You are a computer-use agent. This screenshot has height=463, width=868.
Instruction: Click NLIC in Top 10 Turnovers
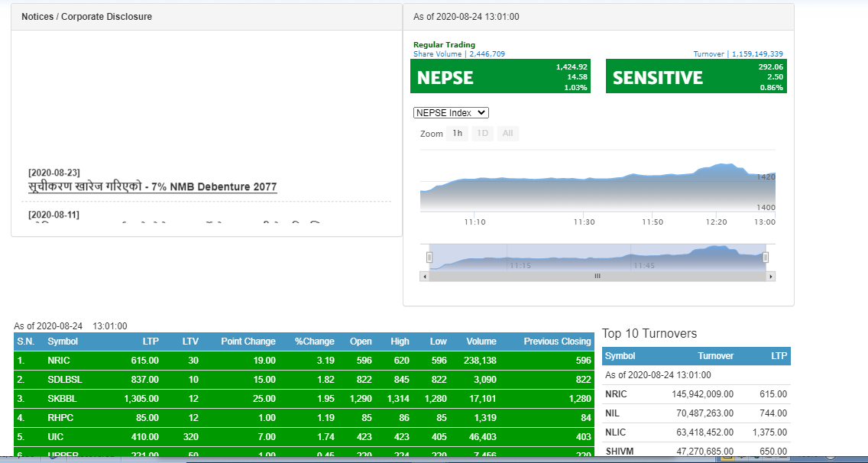[616, 432]
